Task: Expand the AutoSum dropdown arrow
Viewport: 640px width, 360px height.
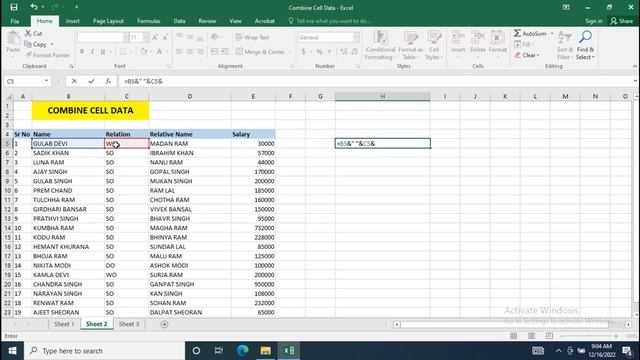Action: click(x=552, y=33)
